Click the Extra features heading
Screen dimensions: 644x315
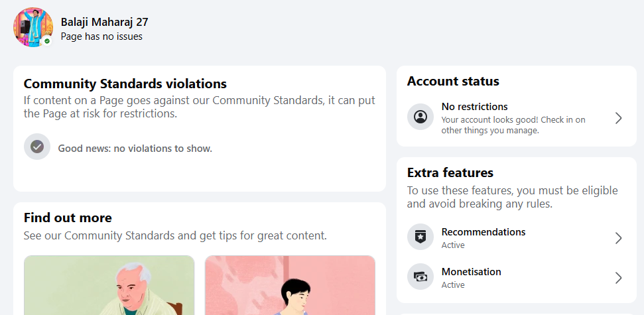click(x=450, y=172)
